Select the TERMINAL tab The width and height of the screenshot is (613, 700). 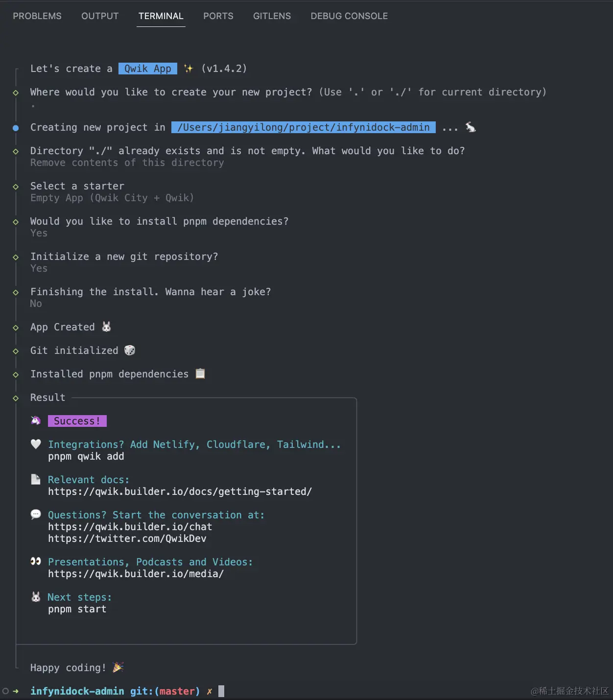pyautogui.click(x=161, y=16)
